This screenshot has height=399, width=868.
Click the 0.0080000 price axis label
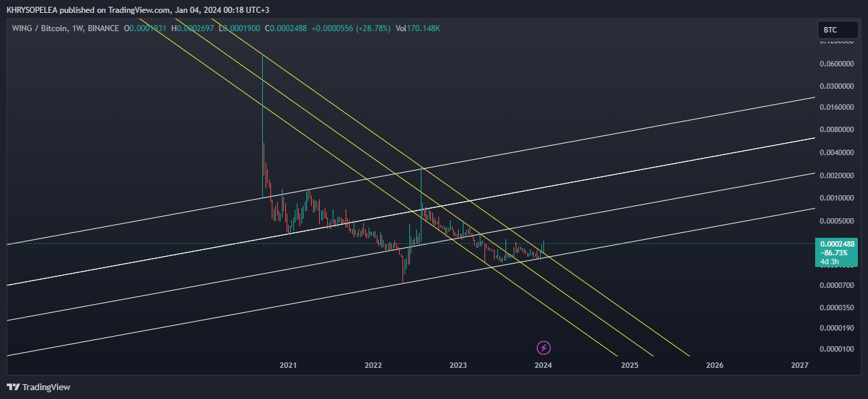point(837,129)
